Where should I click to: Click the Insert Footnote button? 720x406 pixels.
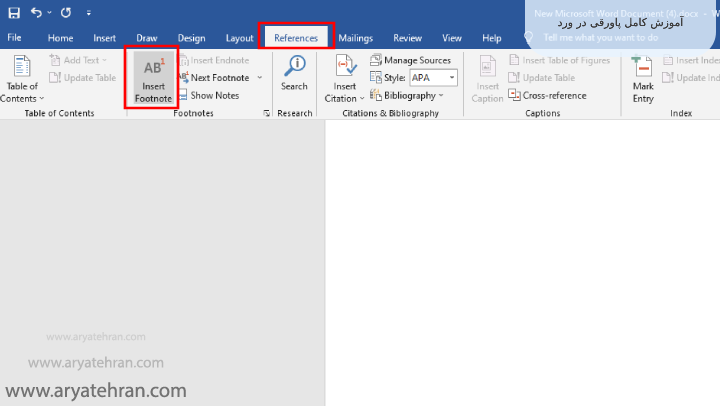pos(153,78)
